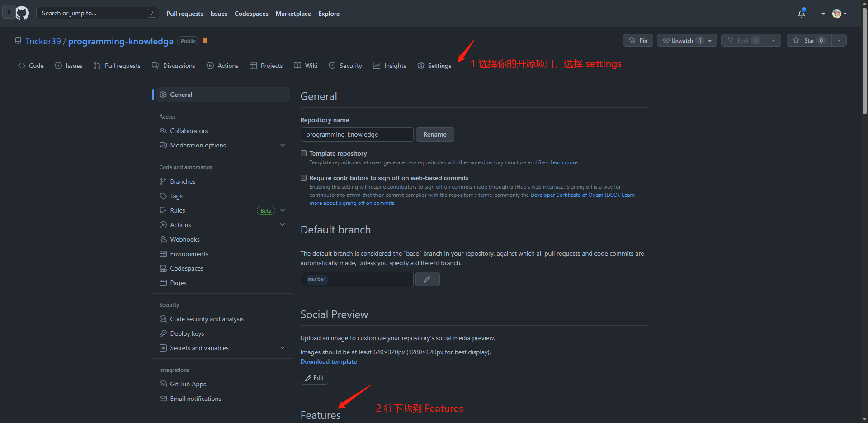868x423 pixels.
Task: Star the repository
Action: (x=809, y=40)
